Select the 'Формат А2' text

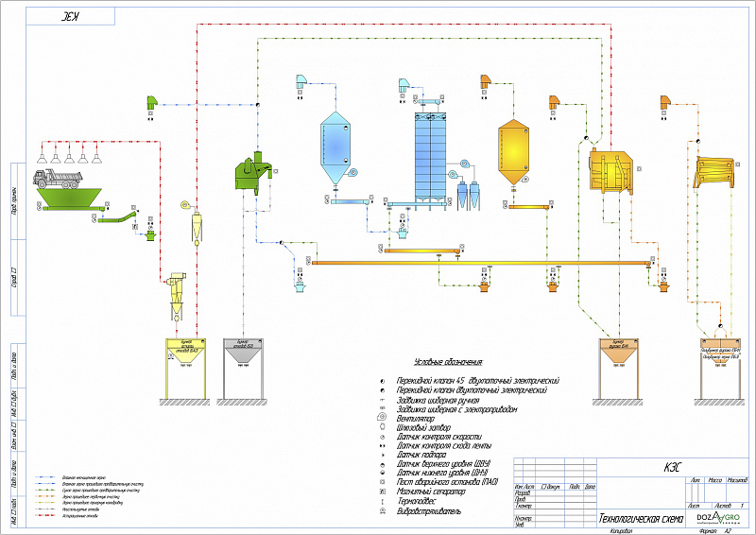click(x=715, y=531)
